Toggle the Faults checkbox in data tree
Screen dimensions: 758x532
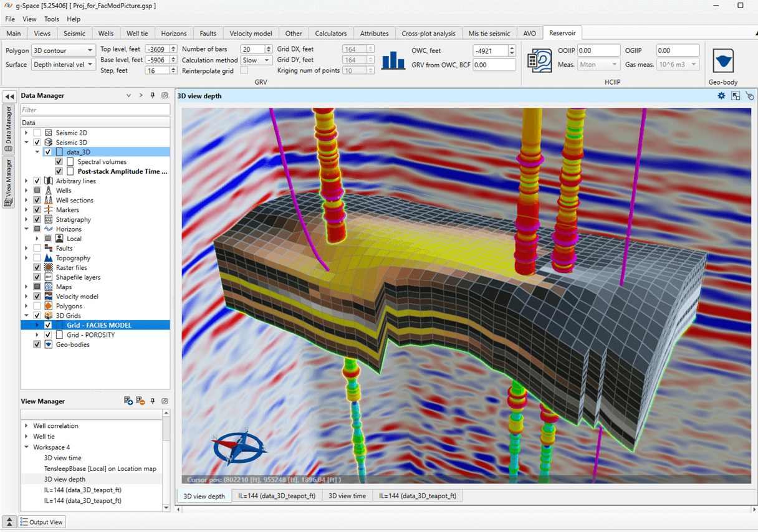[37, 249]
